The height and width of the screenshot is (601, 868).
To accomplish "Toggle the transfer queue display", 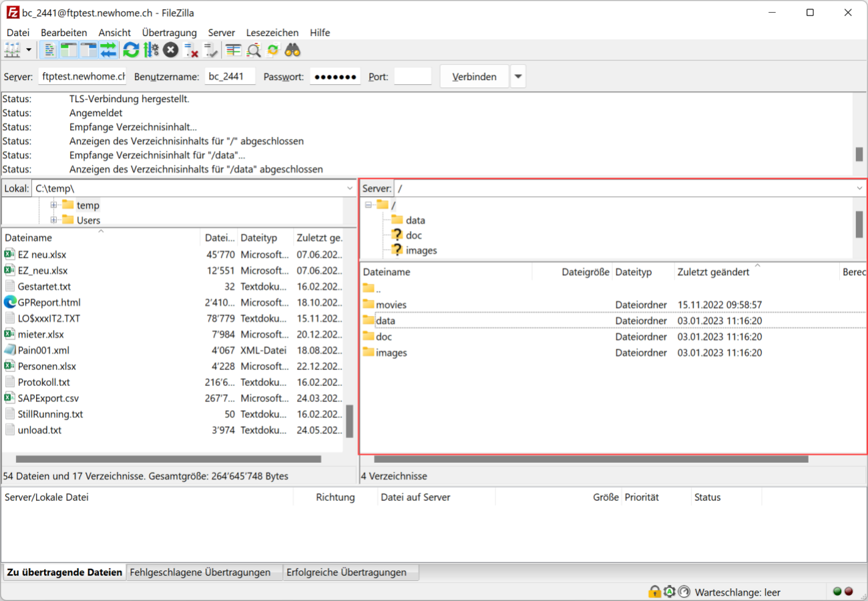I will (108, 49).
